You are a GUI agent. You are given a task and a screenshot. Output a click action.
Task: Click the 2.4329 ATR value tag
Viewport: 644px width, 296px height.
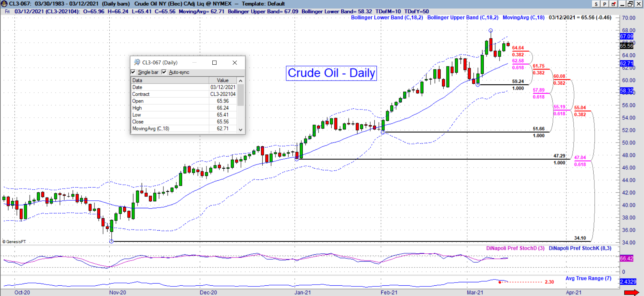coord(628,282)
